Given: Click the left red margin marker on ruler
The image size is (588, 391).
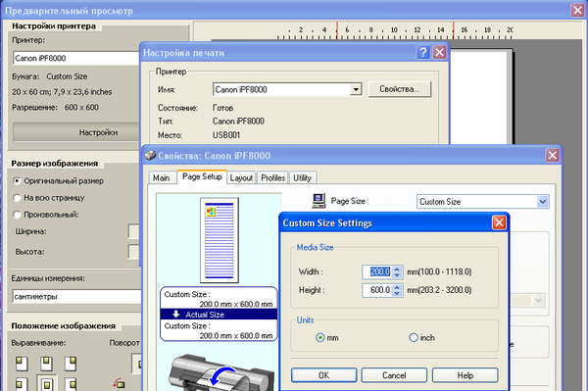Looking at the screenshot, I should [337, 30].
